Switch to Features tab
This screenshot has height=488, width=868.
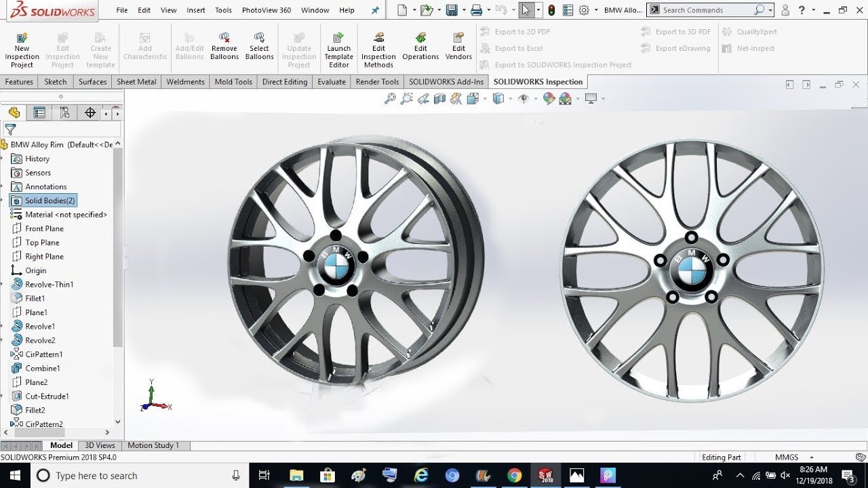click(x=19, y=82)
